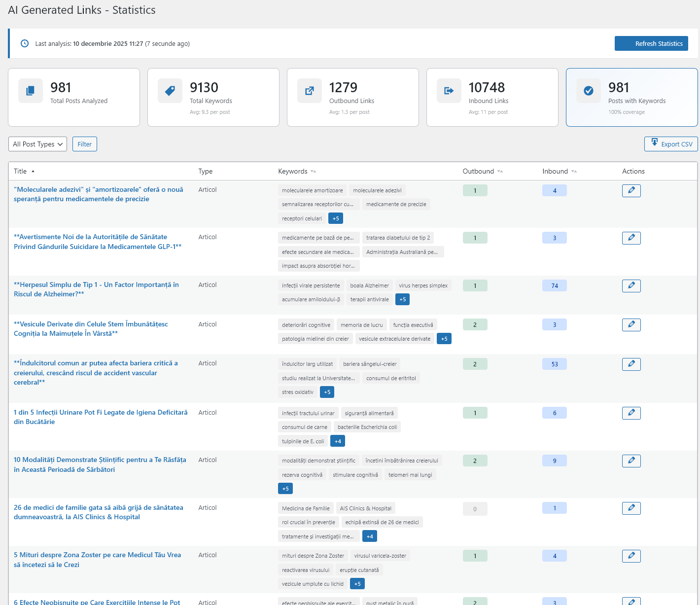Expand the +4 keywords for the E. coli article
Screen dimensions: 700x605
pyautogui.click(x=338, y=441)
